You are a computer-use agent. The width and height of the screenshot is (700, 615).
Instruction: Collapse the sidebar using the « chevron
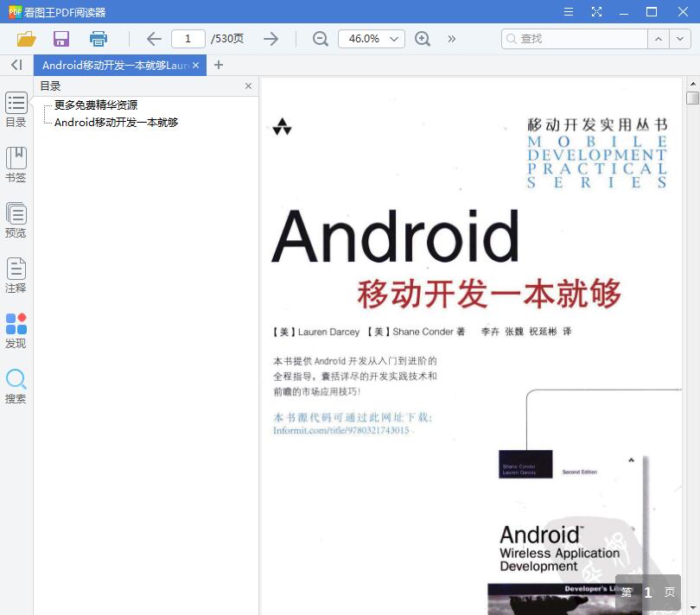(16, 65)
